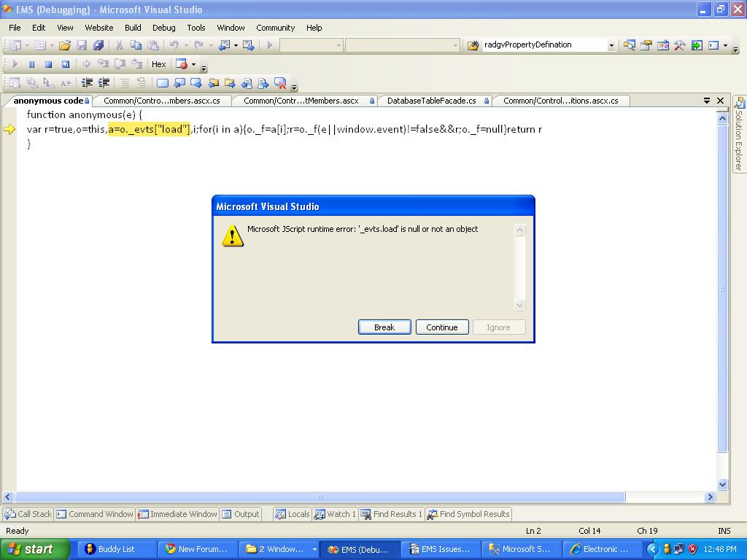Open the Output panel tab
The width and height of the screenshot is (747, 560).
241,514
